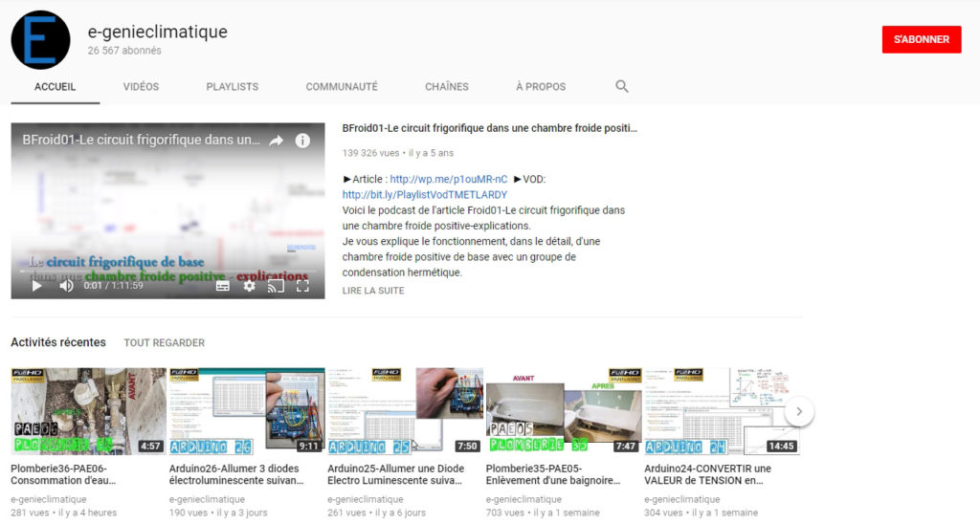
Task: Click the 0:01 / 1:11:59 time display
Action: [x=114, y=285]
